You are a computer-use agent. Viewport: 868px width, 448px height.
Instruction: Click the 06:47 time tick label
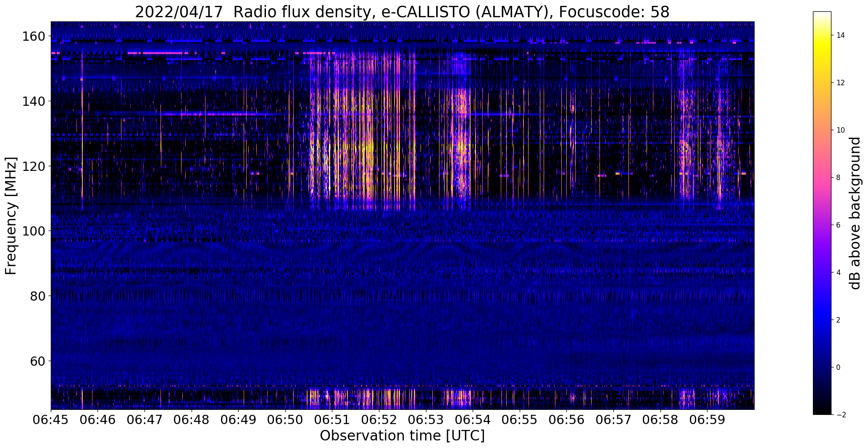point(145,420)
